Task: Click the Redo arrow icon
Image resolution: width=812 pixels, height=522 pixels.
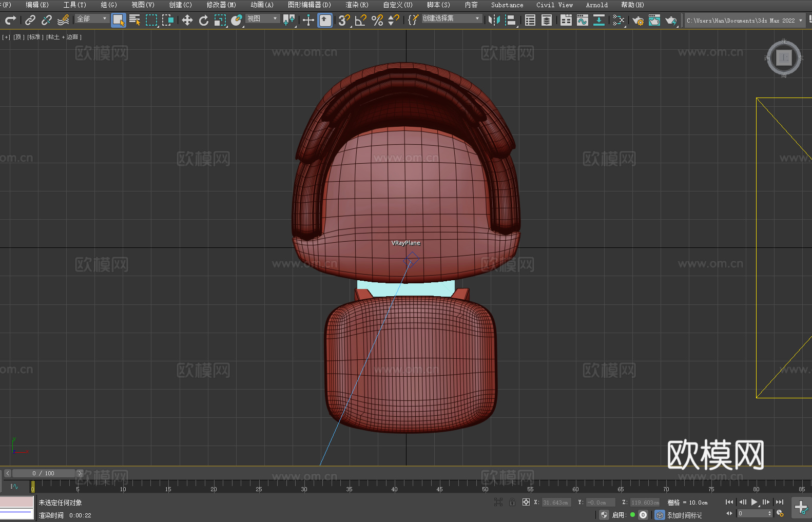Action: click(x=10, y=20)
